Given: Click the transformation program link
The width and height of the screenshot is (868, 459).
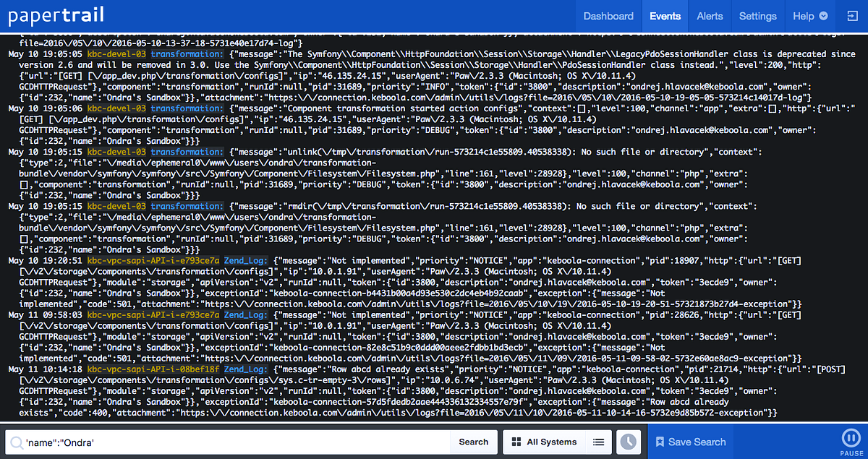Looking at the screenshot, I should pos(187,53).
